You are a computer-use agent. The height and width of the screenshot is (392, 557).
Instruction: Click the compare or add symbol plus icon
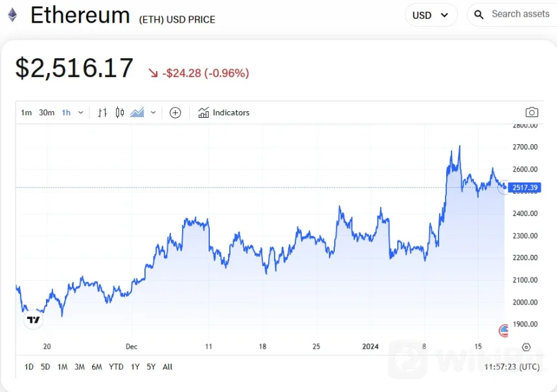(x=175, y=113)
